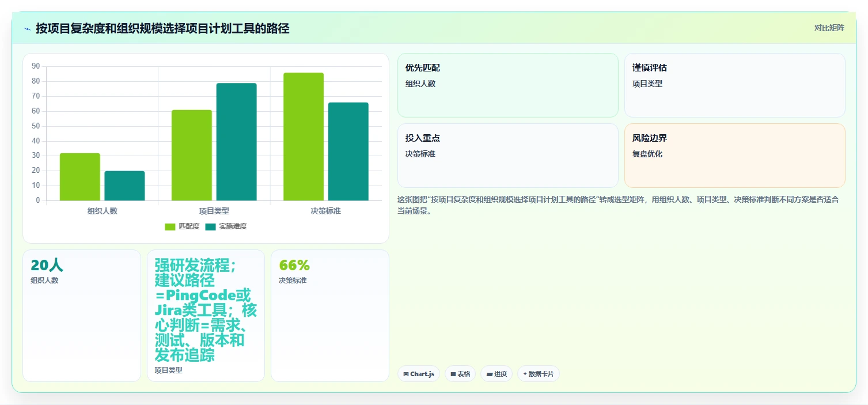Viewport: 868px width, 405px height.
Task: Click the 项目类型 x-axis label
Action: click(x=214, y=211)
